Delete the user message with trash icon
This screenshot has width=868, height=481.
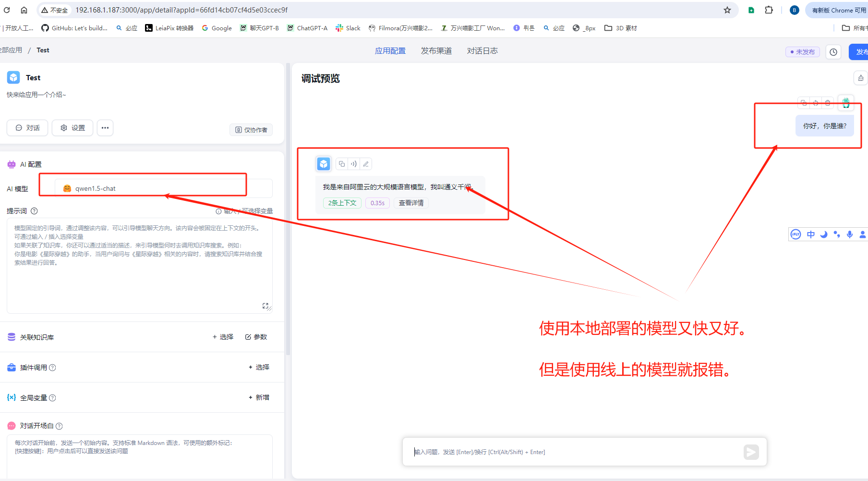coord(828,103)
